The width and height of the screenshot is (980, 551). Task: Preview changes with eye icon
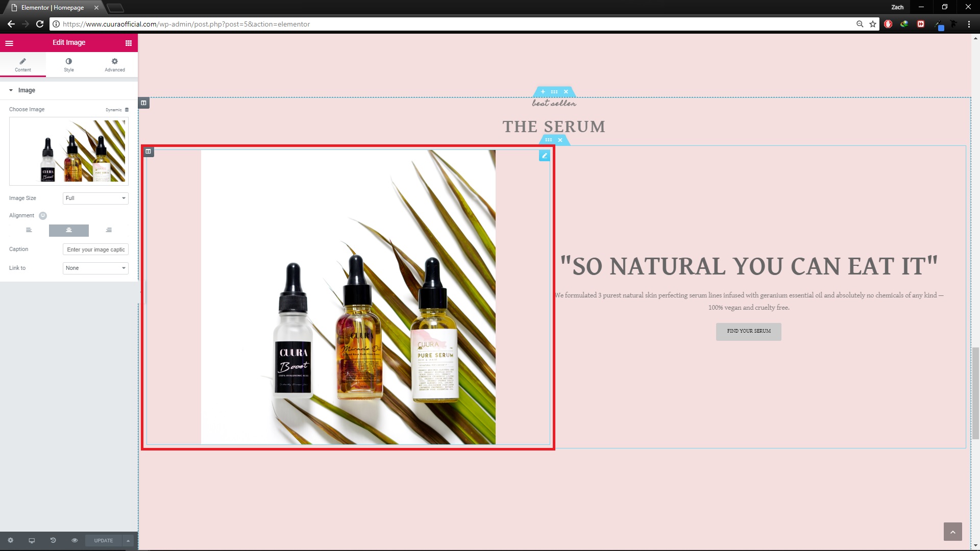tap(75, 541)
